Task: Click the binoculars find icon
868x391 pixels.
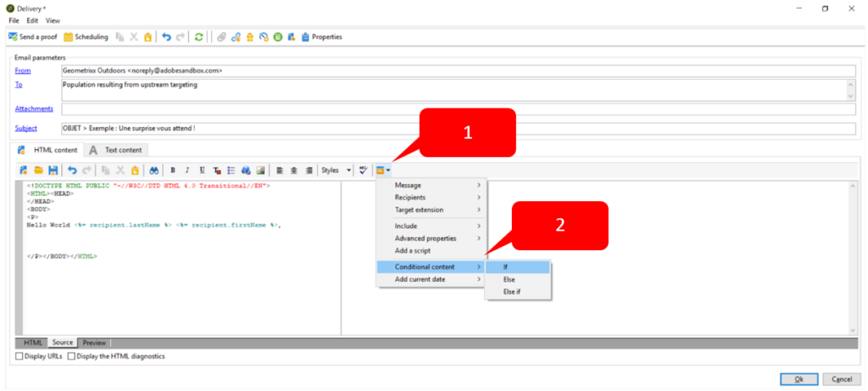Action: 152,170
